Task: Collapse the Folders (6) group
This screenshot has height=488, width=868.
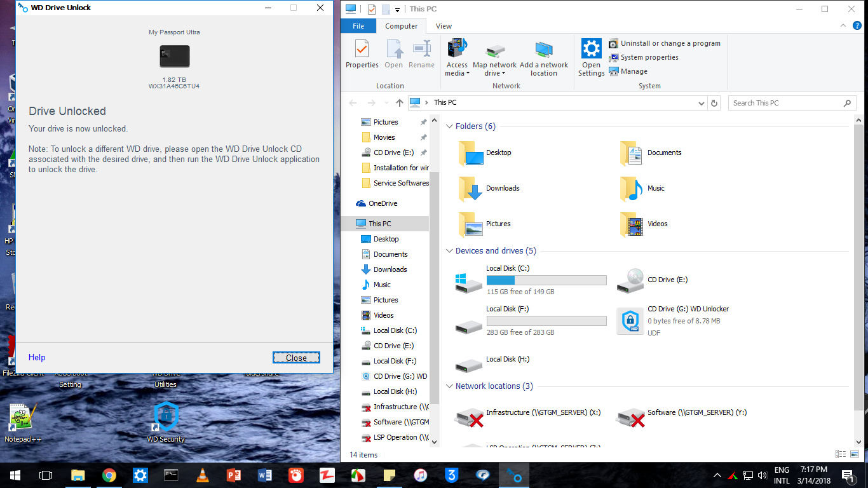Action: coord(449,126)
